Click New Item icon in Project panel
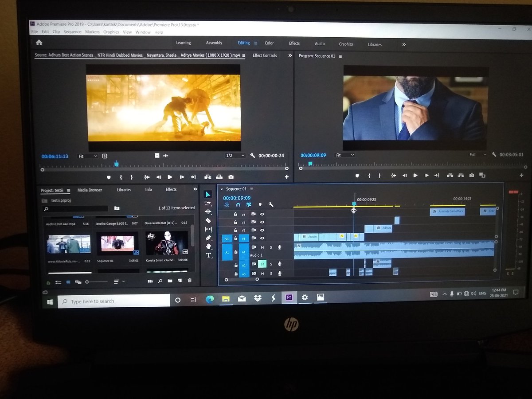Viewport: 532px width, 399px height. pyautogui.click(x=180, y=281)
